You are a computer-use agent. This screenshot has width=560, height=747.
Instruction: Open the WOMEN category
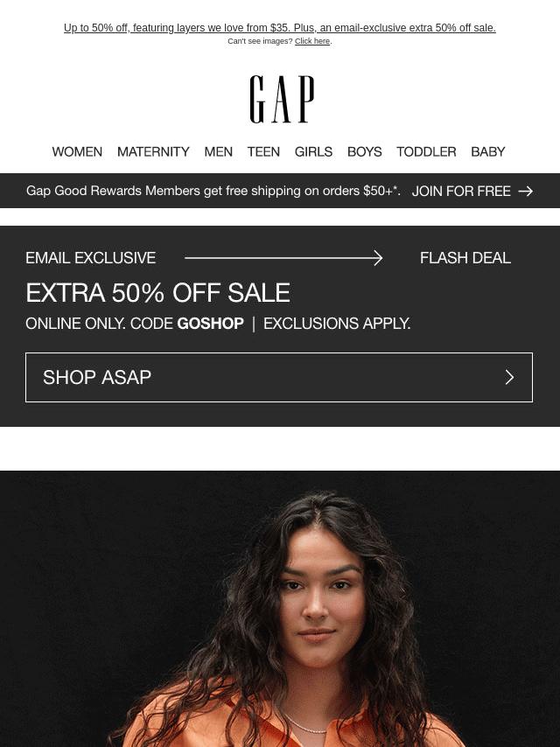pyautogui.click(x=77, y=151)
